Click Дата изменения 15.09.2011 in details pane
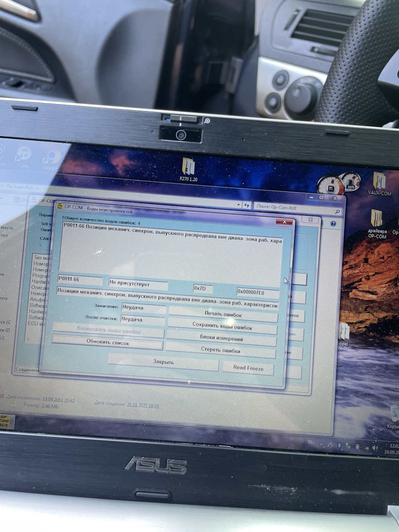 point(40,399)
